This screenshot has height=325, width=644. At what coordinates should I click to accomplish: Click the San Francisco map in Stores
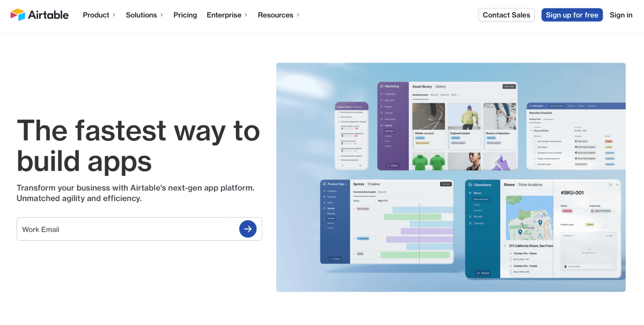[x=529, y=218]
